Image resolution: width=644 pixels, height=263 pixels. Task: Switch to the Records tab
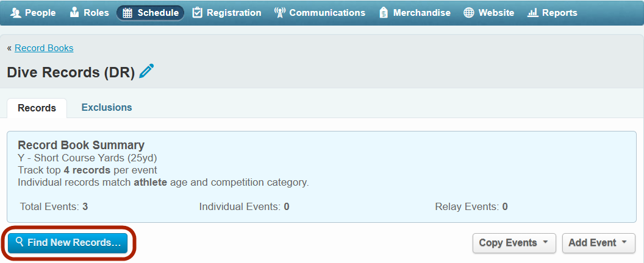tap(37, 108)
